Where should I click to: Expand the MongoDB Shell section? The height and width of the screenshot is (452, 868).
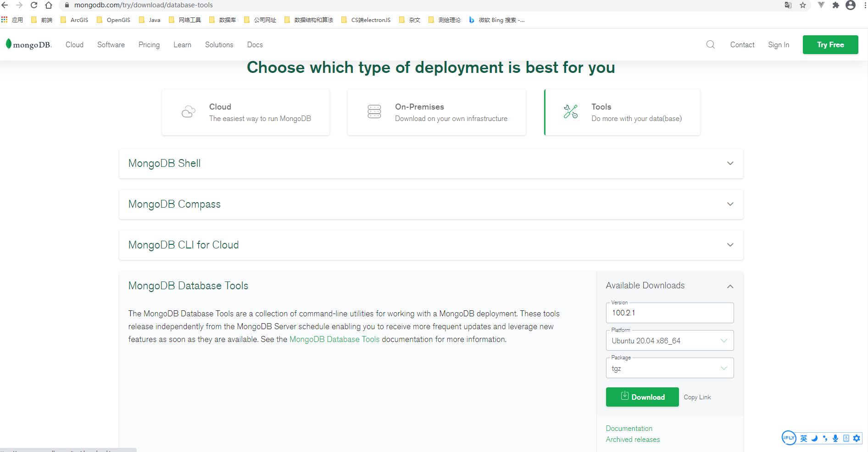pos(730,164)
